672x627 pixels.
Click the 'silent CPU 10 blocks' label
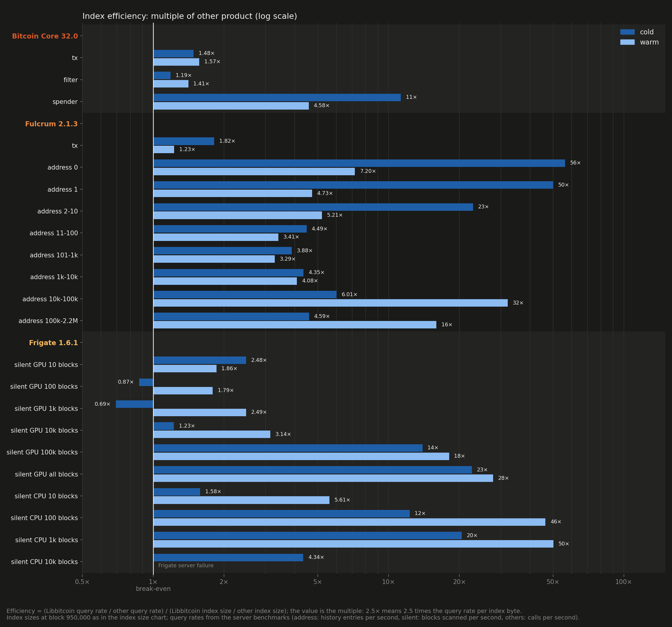click(46, 496)
